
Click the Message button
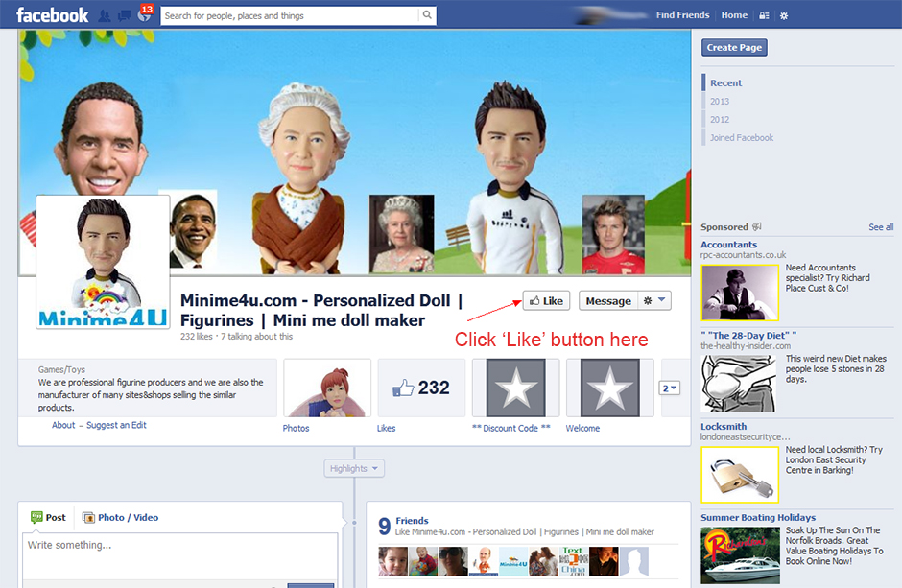[x=608, y=300]
